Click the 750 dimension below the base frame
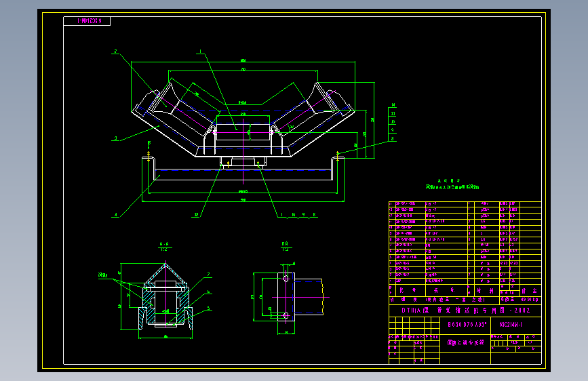588x381 pixels. coord(243,200)
